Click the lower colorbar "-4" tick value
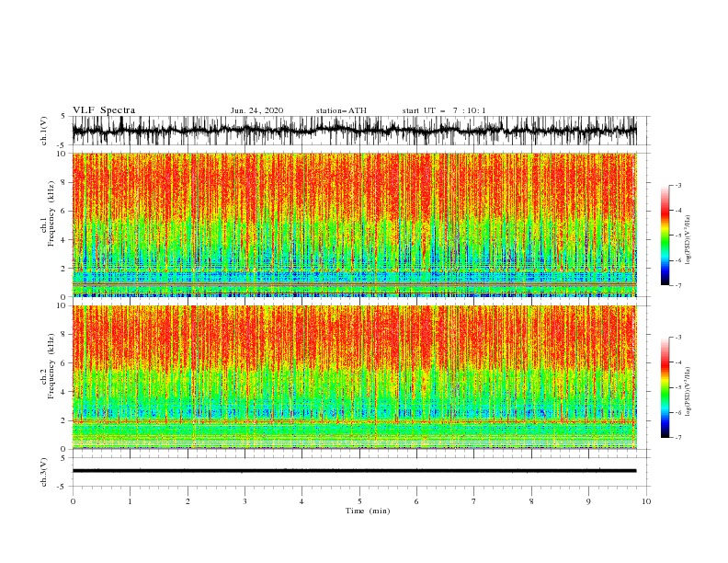This screenshot has width=728, height=563. tap(678, 362)
